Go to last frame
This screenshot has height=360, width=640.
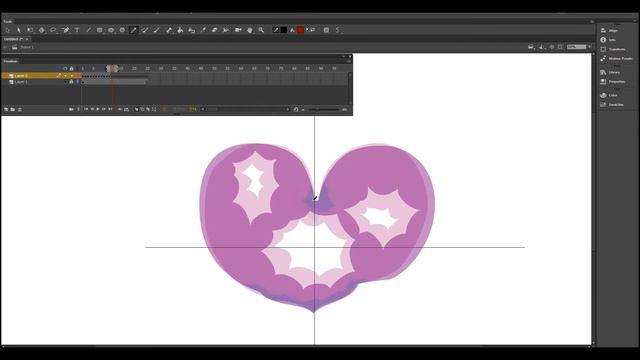pyautogui.click(x=110, y=109)
